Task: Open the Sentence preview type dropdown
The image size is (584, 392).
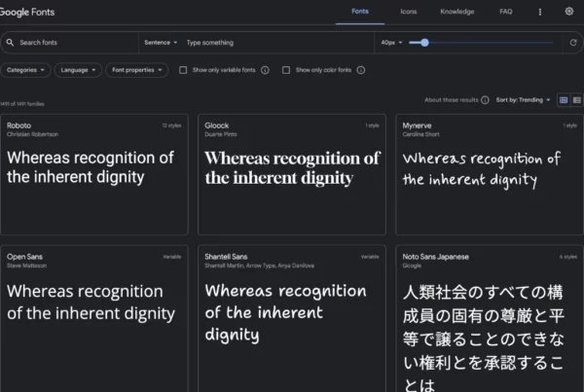Action: [161, 43]
